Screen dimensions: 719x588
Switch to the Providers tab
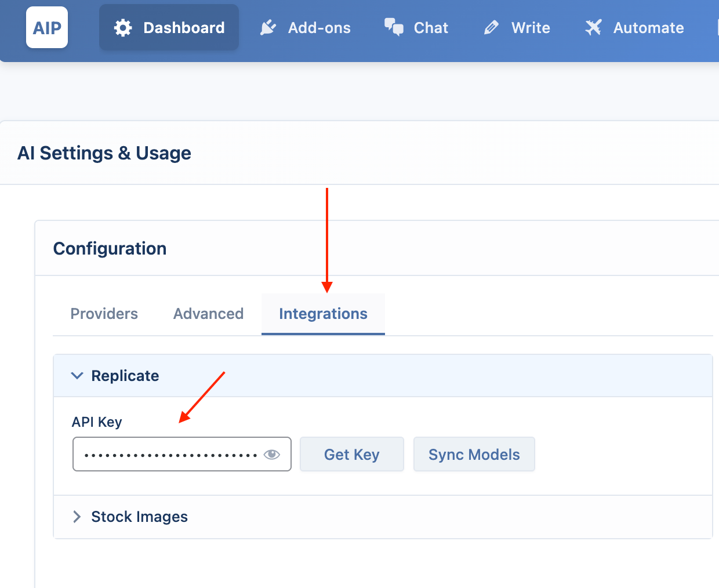(x=104, y=314)
